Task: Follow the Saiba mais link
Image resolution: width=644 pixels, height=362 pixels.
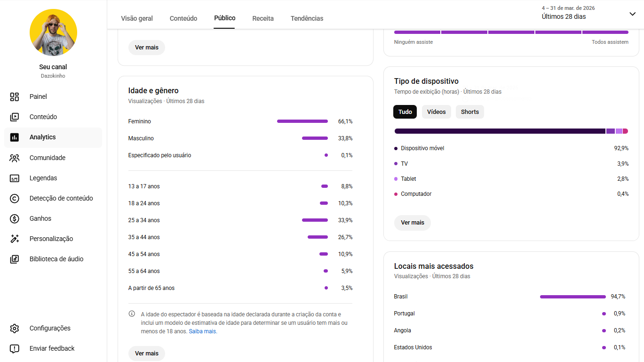Action: click(202, 331)
